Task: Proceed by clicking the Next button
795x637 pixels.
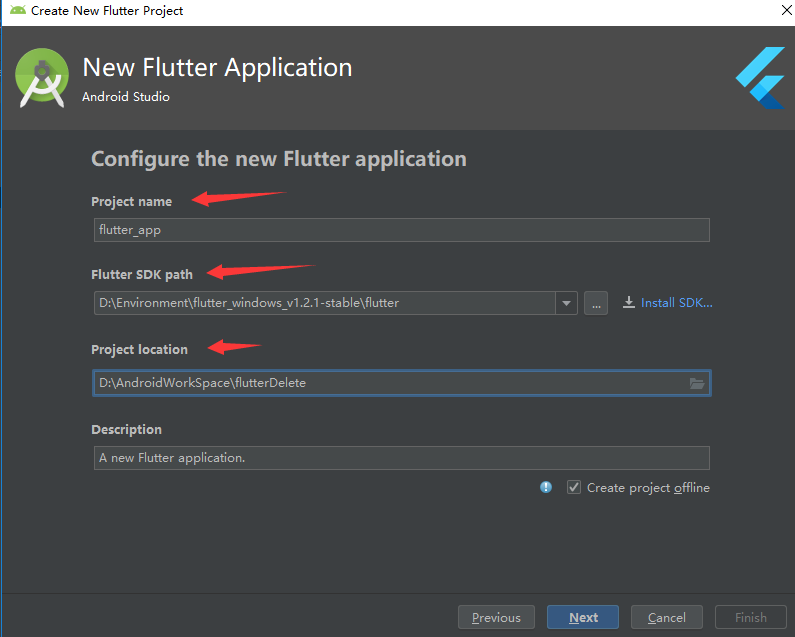Action: [583, 617]
